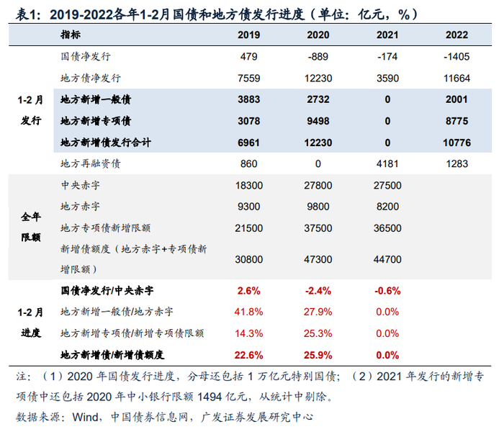Click the table title 表1: 2019-2022各年1-2月国债和地方债发行进度
Screen dimensions: 504x432
(217, 14)
